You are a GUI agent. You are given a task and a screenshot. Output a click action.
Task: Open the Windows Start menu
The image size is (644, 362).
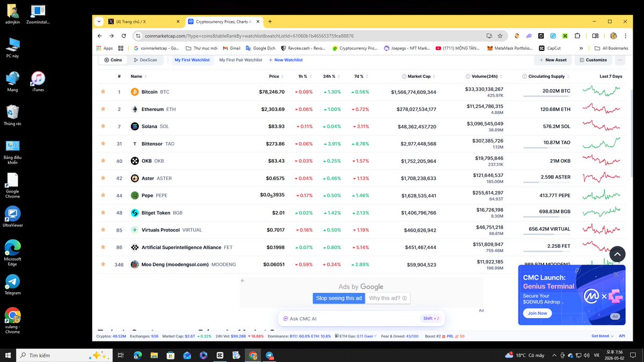tap(8, 355)
